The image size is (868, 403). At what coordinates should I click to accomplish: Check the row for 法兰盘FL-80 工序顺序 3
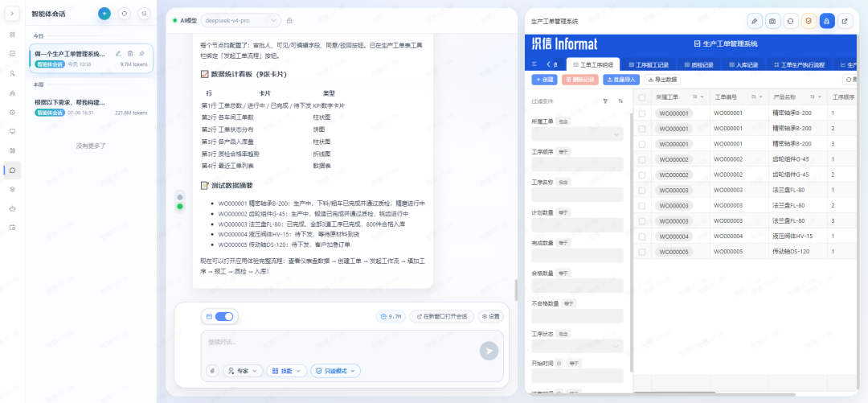(x=642, y=221)
